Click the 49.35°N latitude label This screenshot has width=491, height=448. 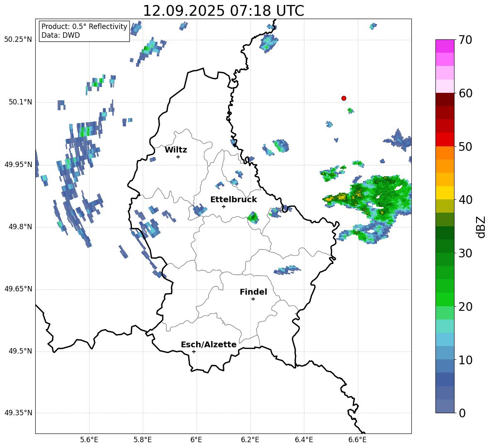(x=18, y=413)
